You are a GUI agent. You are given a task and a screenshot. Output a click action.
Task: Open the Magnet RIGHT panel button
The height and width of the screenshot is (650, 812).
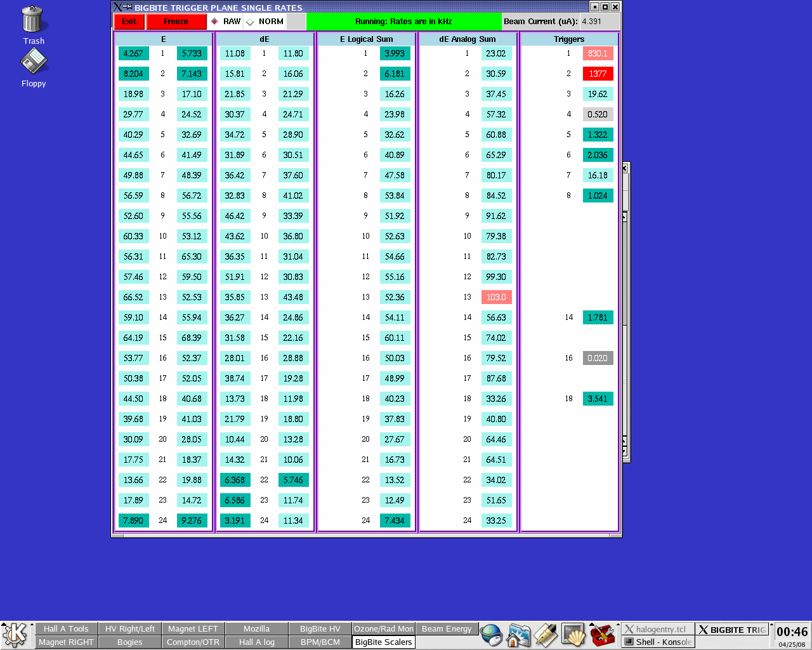(x=66, y=642)
